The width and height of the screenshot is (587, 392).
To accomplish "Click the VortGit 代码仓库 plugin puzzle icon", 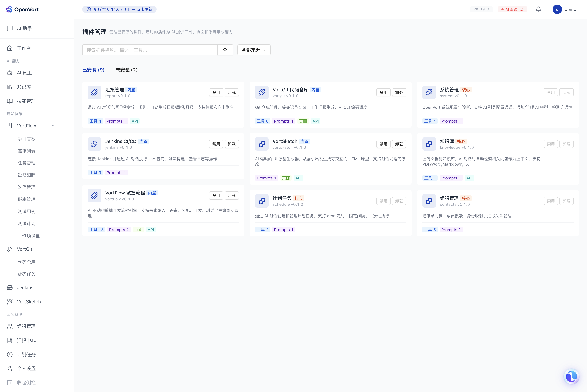I will click(262, 93).
